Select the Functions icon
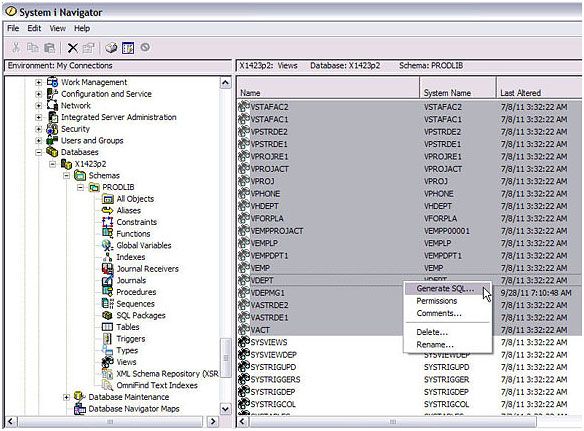 coord(108,234)
